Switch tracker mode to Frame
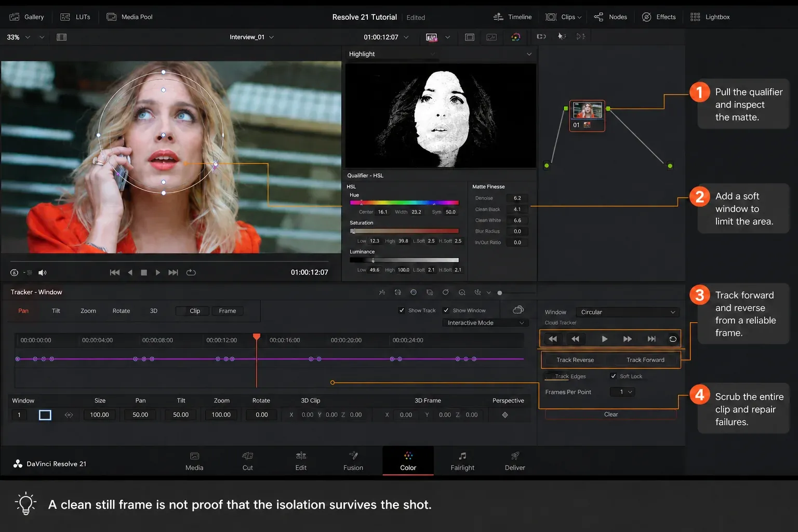 pyautogui.click(x=228, y=311)
